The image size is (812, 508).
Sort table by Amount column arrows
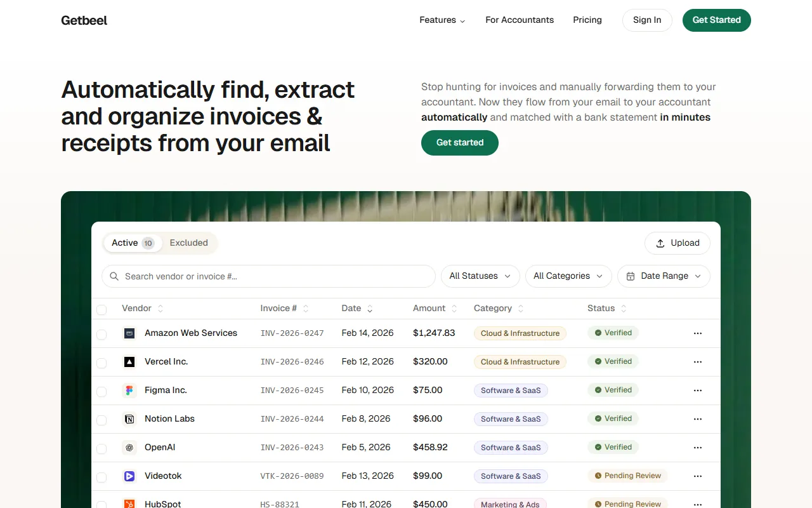[x=454, y=309]
